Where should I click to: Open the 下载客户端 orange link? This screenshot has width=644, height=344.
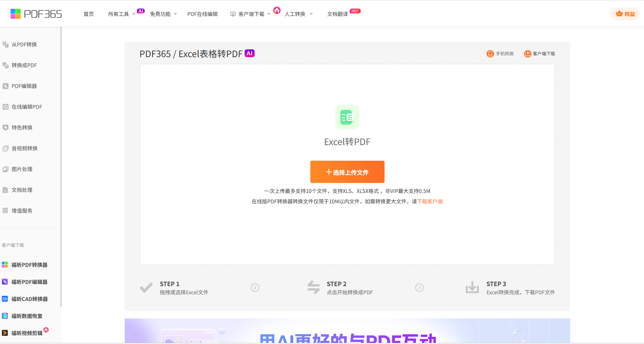click(430, 202)
